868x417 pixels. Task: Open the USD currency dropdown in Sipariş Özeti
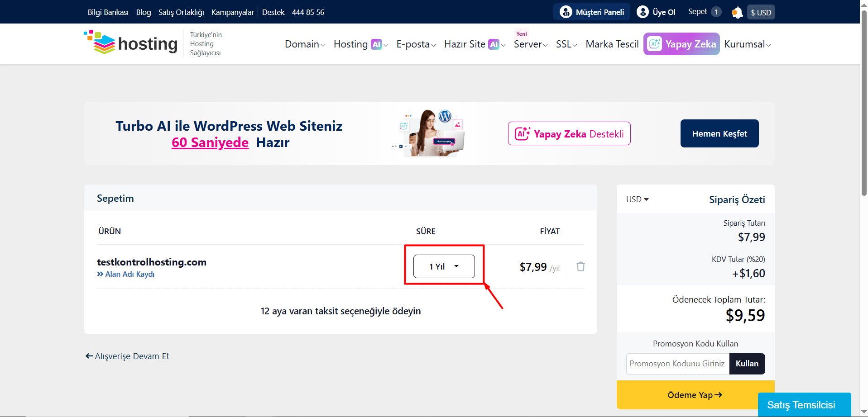pos(637,199)
